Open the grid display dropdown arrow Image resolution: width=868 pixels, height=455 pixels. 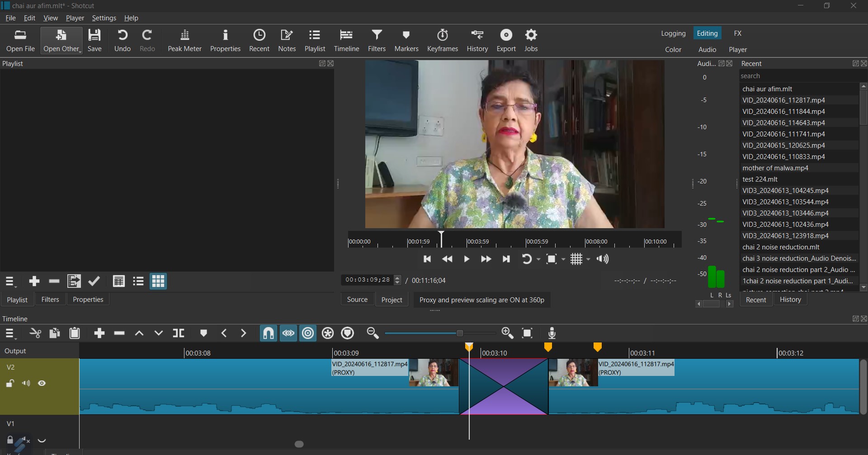(588, 259)
